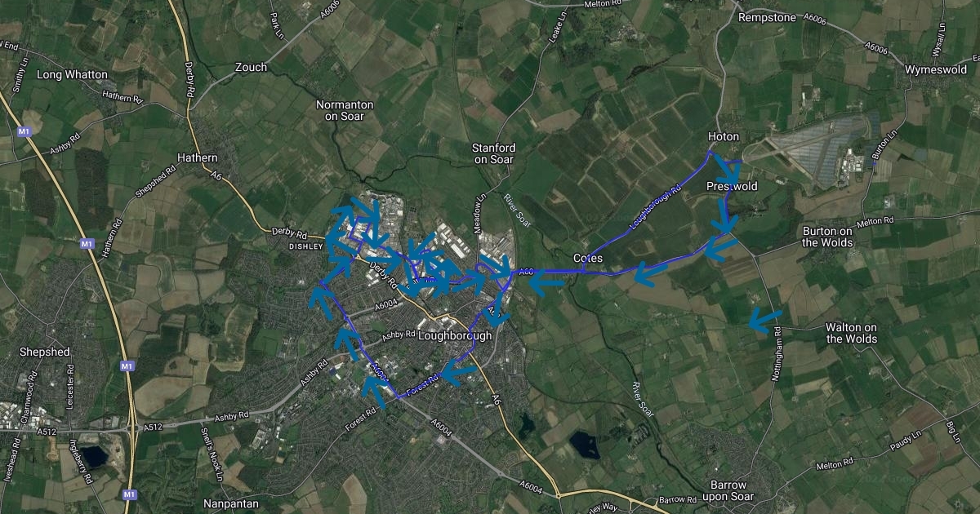Select the Loughborough town label
This screenshot has height=514, width=980.
click(455, 335)
